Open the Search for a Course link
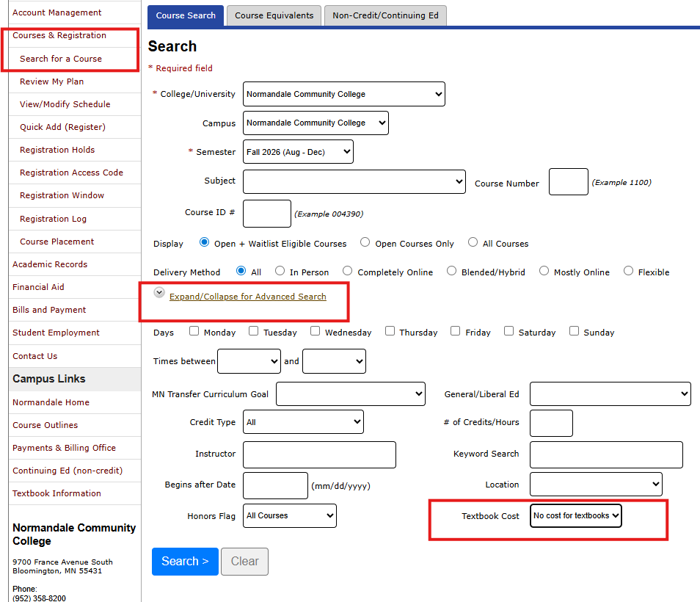Screen dimensions: 700x602 59,58
